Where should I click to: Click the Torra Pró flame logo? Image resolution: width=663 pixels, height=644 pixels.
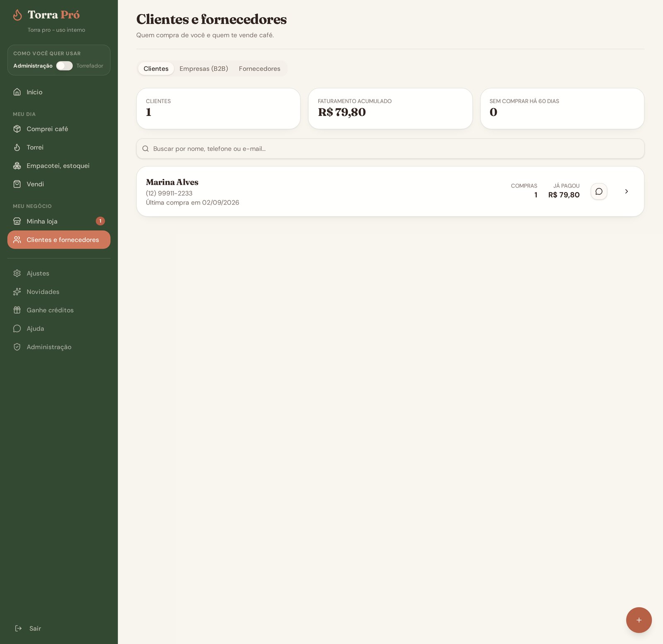(x=17, y=15)
